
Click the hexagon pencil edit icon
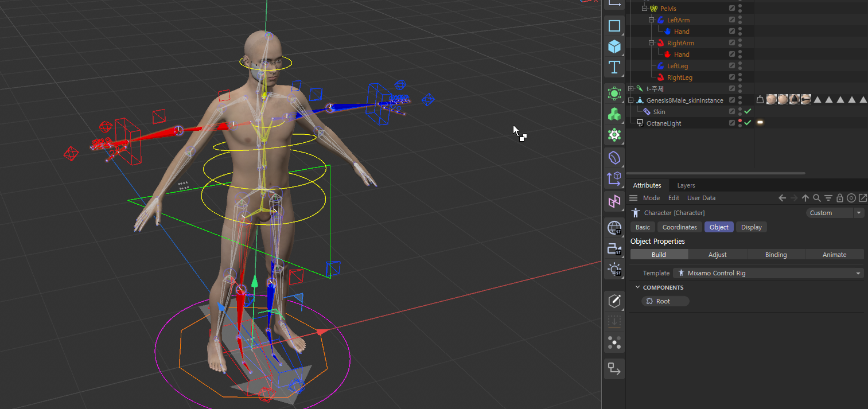[614, 301]
